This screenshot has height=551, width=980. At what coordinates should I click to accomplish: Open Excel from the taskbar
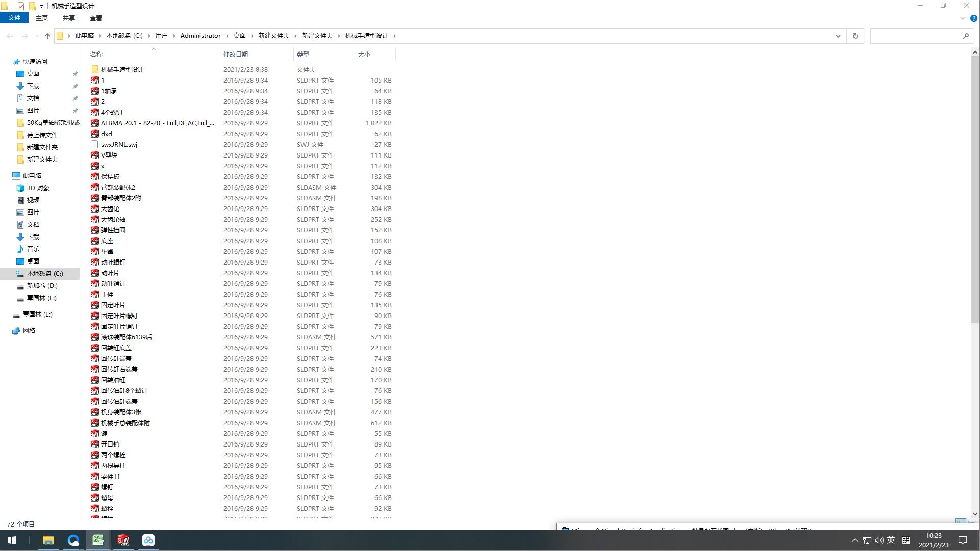(98, 540)
